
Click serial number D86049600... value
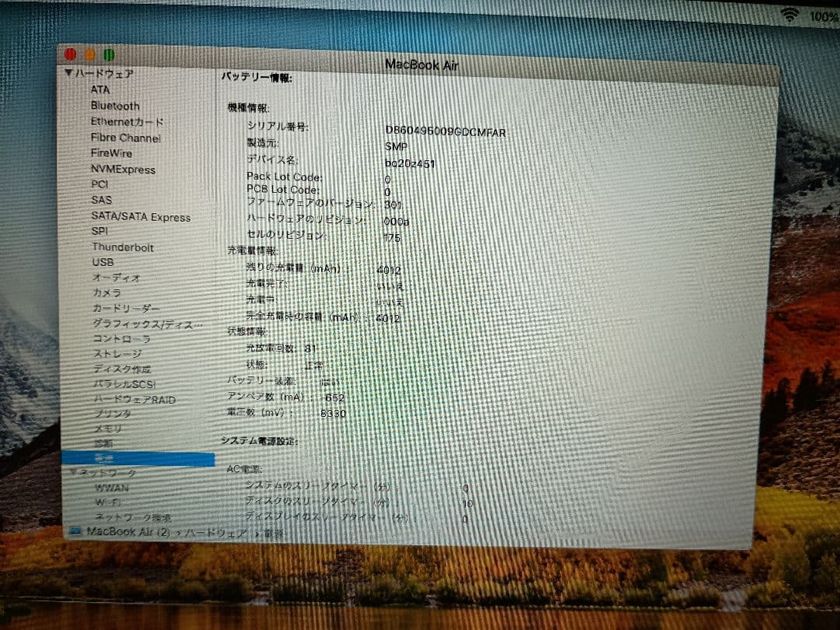pos(445,131)
